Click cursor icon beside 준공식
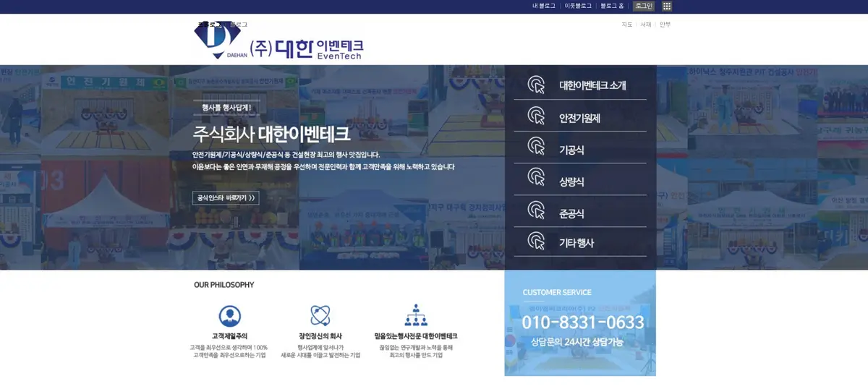 coord(536,210)
